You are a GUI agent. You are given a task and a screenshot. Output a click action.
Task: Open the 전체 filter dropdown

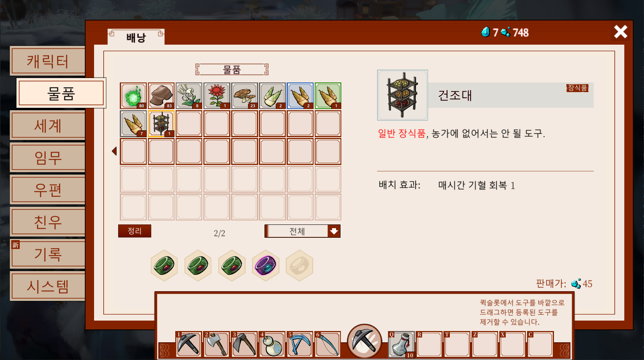pos(302,231)
